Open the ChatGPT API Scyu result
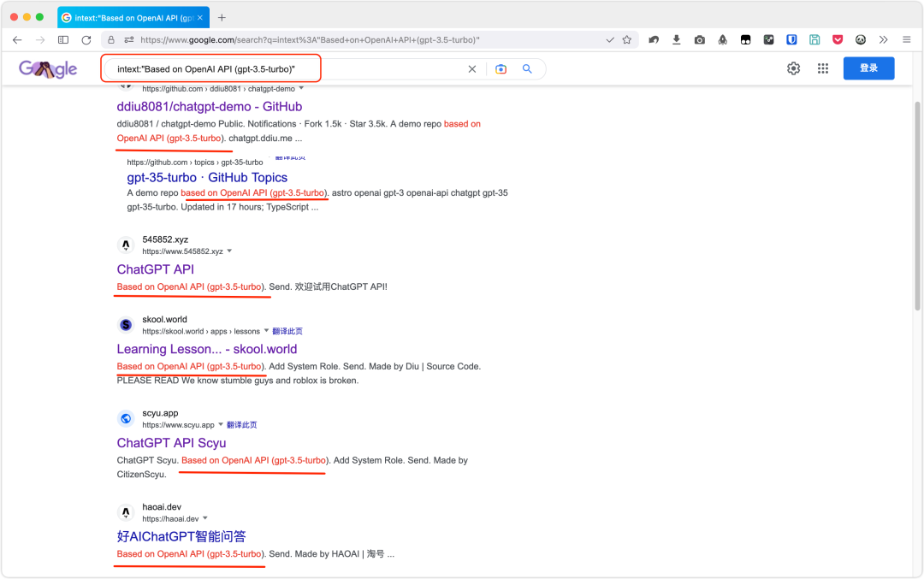Image resolution: width=924 pixels, height=579 pixels. pyautogui.click(x=171, y=443)
